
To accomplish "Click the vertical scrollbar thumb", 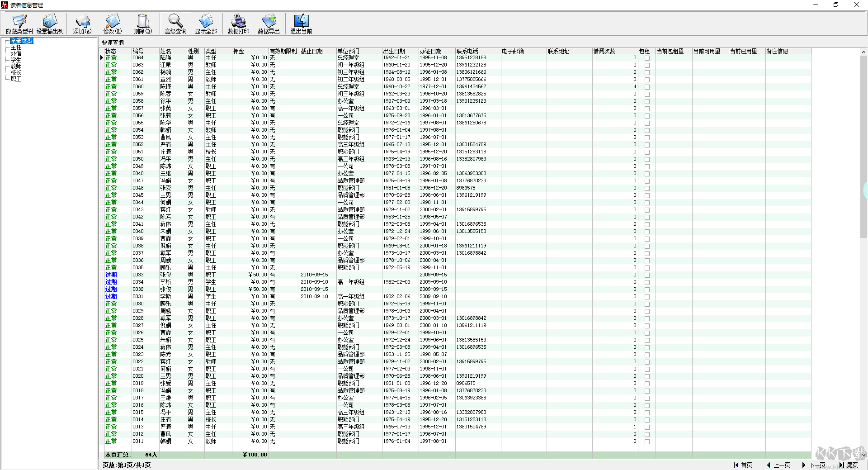I will coord(863,145).
